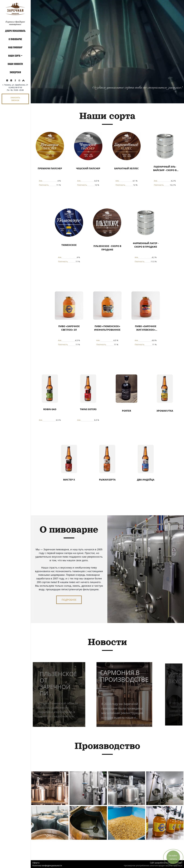184x868 pixels.
Task: Click the РЫЖАЯ БЕРТА bottle image
Action: [x=107, y=459]
